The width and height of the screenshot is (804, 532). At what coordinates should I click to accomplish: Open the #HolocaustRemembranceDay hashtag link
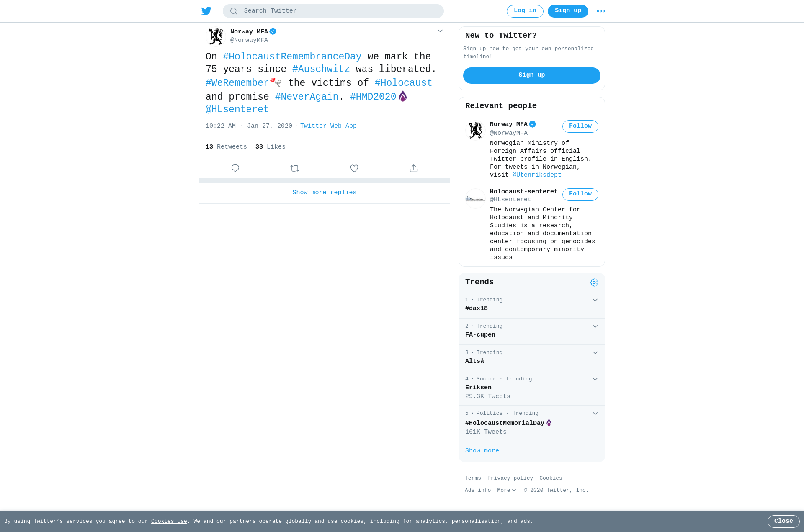tap(292, 57)
